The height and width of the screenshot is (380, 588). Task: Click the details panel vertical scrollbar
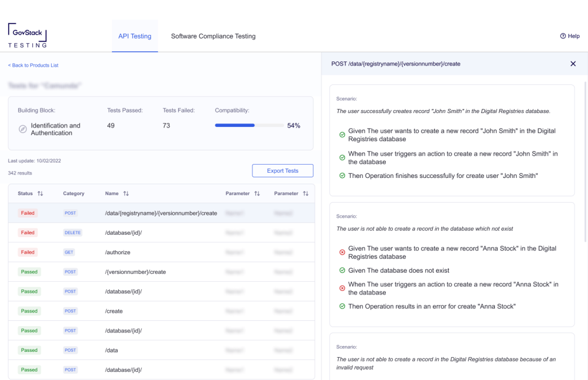[x=585, y=161]
